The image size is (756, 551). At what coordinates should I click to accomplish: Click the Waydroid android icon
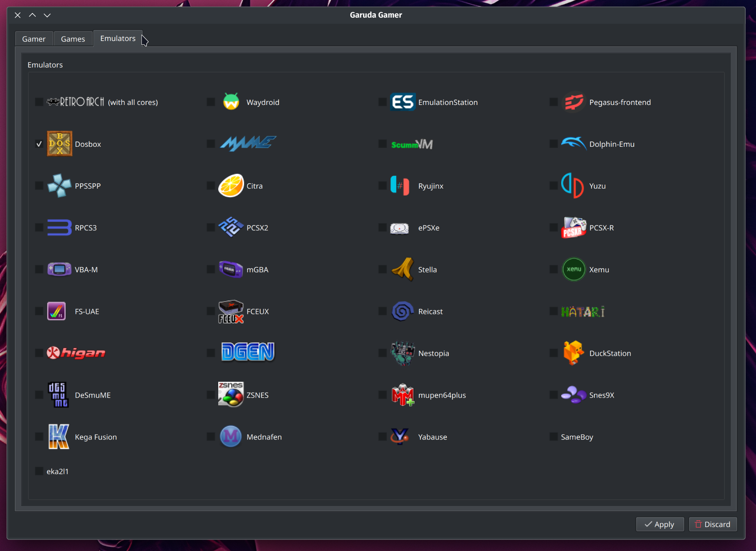231,102
